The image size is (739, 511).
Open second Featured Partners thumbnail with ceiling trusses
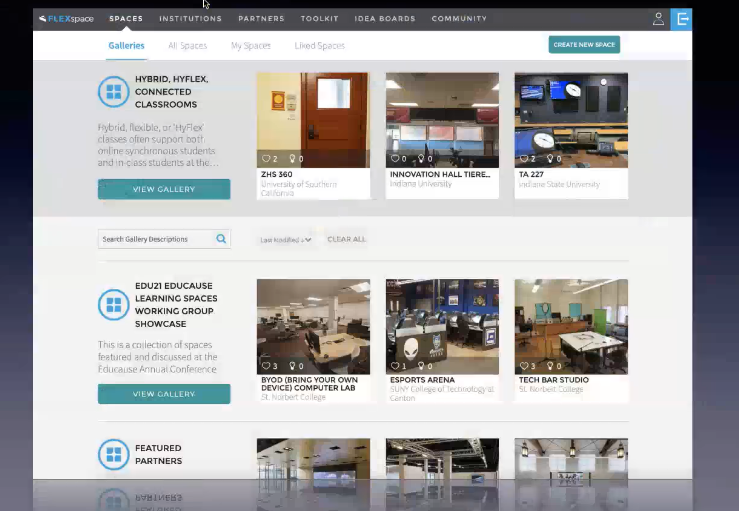click(442, 459)
